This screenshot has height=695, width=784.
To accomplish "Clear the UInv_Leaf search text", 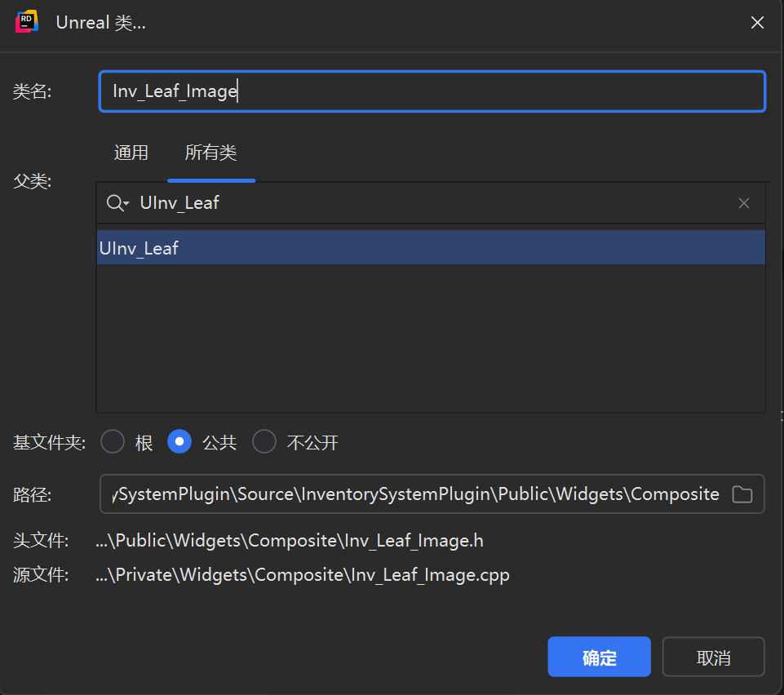I will (x=743, y=203).
